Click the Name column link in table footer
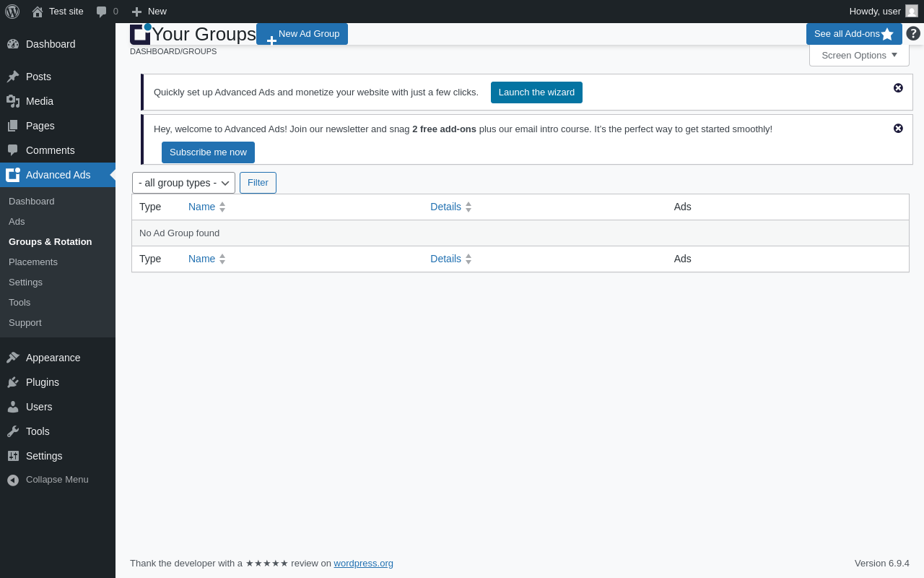Viewport: 924px width, 578px height. click(201, 259)
